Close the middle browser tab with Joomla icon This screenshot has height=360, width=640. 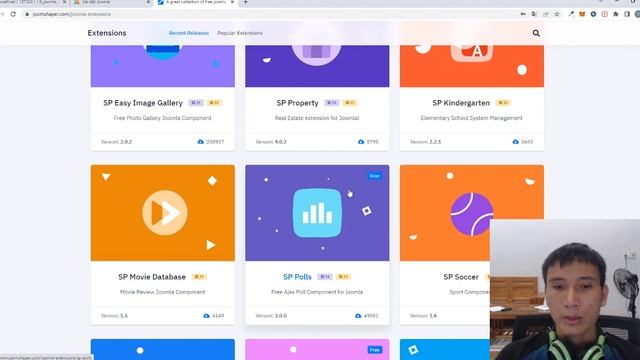pos(148,2)
